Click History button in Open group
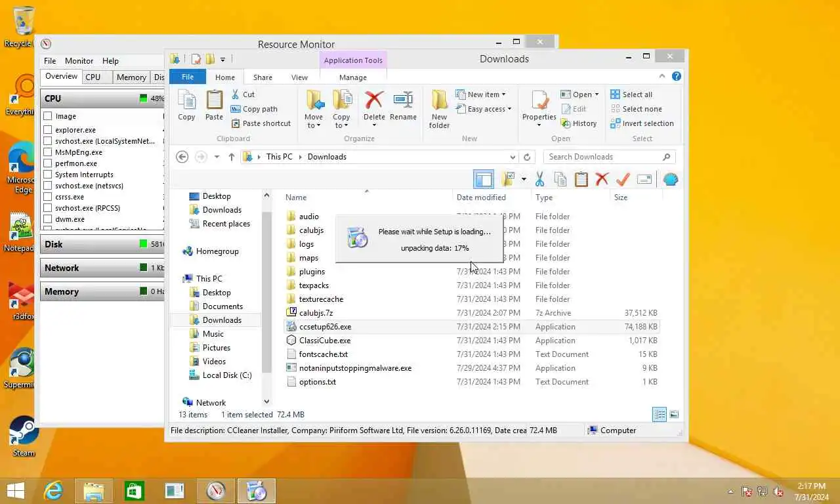The image size is (840, 504). click(x=578, y=123)
